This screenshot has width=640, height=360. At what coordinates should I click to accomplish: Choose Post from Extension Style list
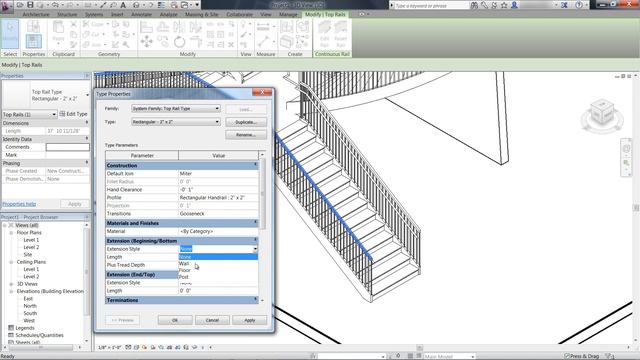click(218, 277)
